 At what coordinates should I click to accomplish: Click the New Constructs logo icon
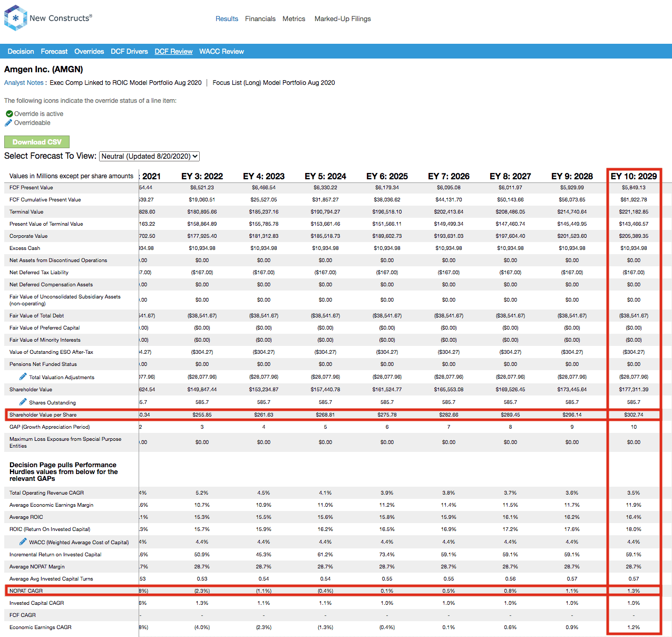(15, 18)
